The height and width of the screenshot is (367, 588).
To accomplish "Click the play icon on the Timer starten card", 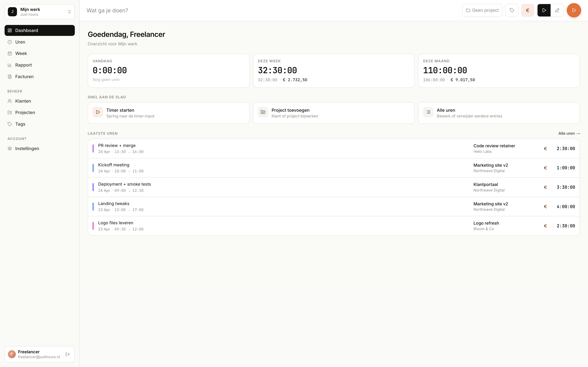I will click(98, 112).
